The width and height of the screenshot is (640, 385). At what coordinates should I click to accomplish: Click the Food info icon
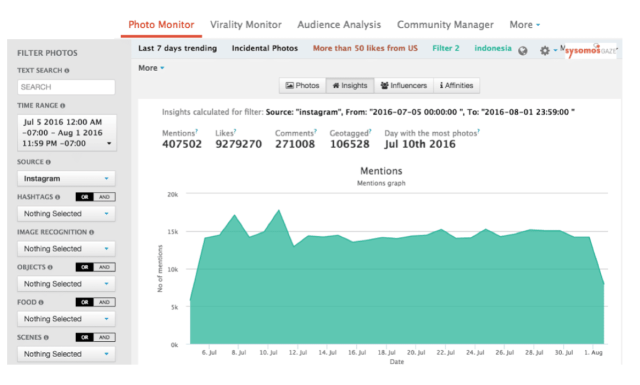pyautogui.click(x=41, y=303)
